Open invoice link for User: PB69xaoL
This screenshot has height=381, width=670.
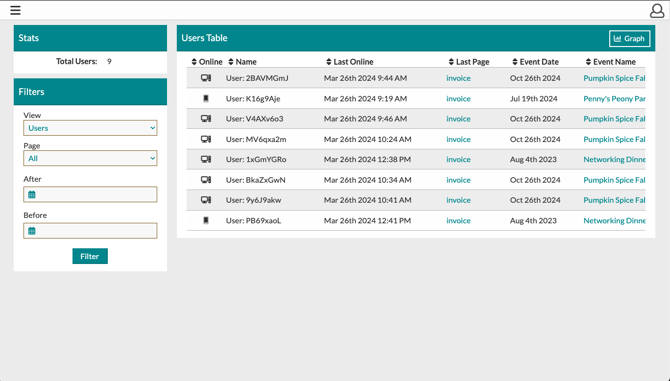point(458,220)
